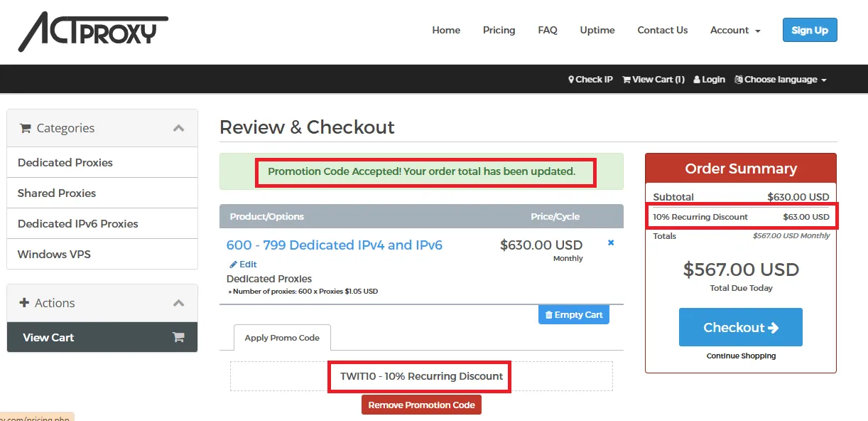
Task: Click the trash icon on Empty Cart button
Action: (549, 314)
